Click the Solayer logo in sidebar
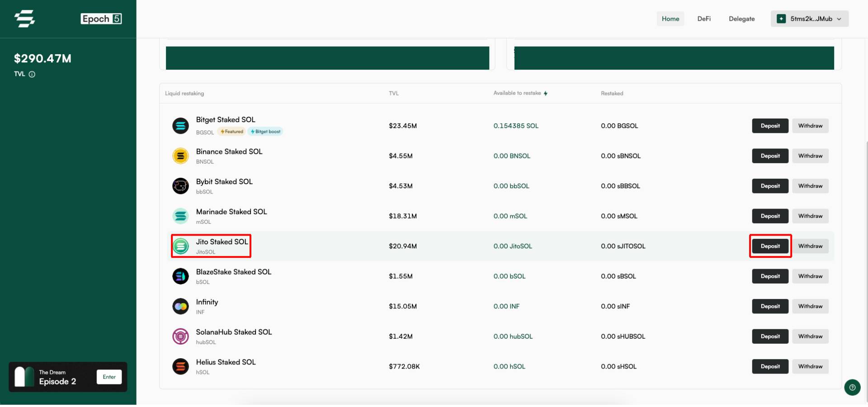 click(24, 19)
